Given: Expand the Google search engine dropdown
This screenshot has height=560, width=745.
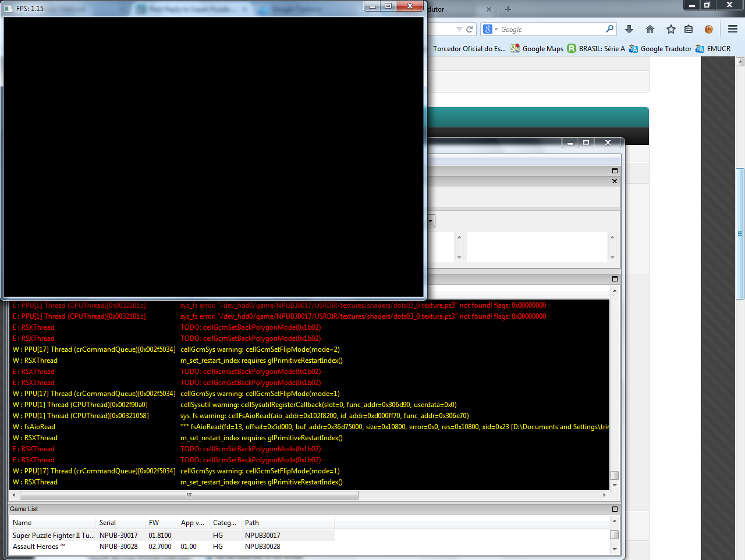Looking at the screenshot, I should [489, 29].
